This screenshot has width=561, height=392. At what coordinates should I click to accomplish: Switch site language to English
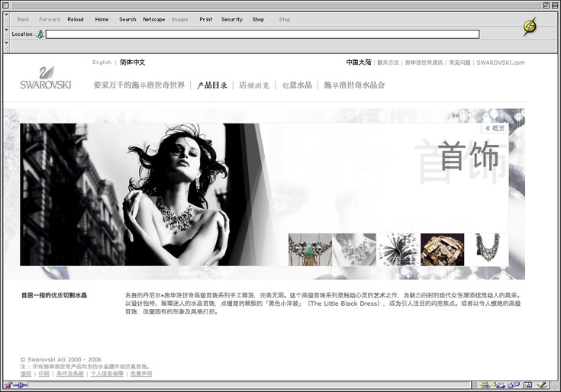pos(102,63)
